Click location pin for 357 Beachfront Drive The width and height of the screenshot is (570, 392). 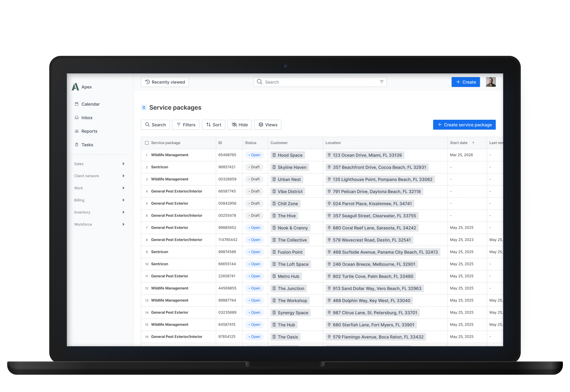pyautogui.click(x=329, y=167)
